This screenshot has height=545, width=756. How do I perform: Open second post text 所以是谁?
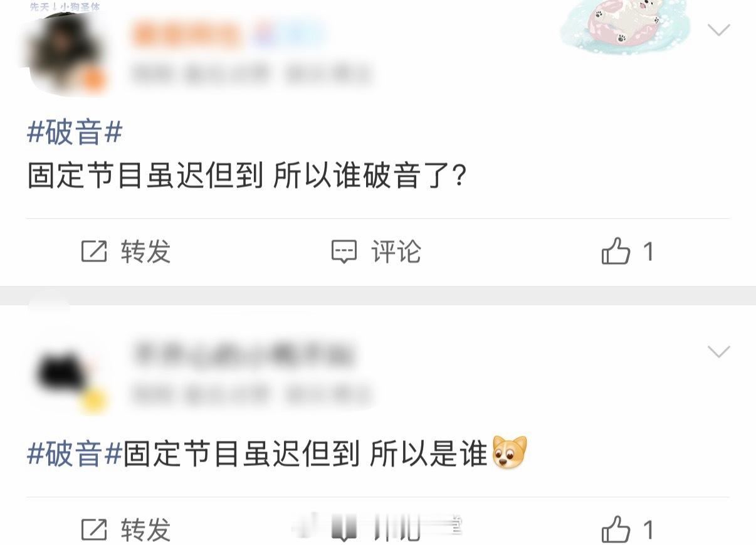point(429,453)
